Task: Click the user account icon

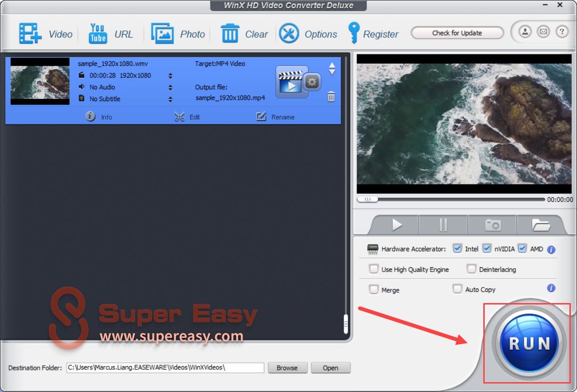Action: pos(525,32)
